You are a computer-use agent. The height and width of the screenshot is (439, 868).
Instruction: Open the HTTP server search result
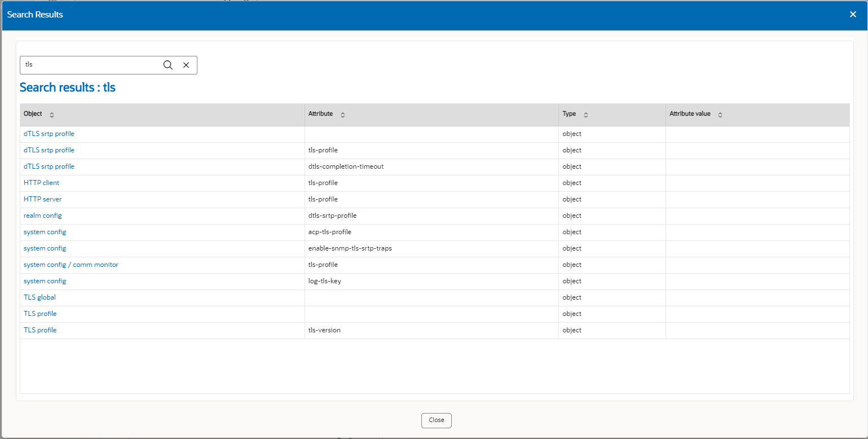42,199
